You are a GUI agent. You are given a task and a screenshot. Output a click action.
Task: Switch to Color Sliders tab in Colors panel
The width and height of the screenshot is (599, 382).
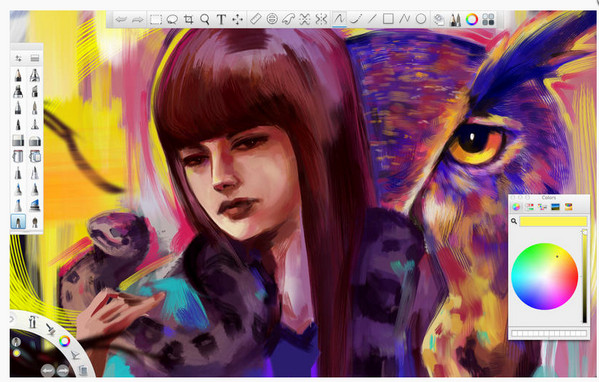pyautogui.click(x=529, y=207)
